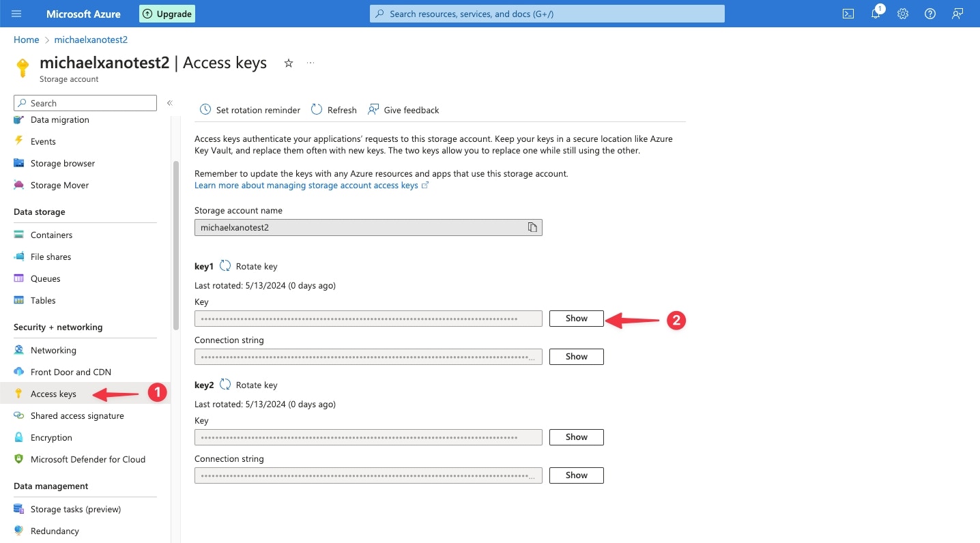The image size is (980, 543).
Task: Open portal settings gear
Action: 903,14
